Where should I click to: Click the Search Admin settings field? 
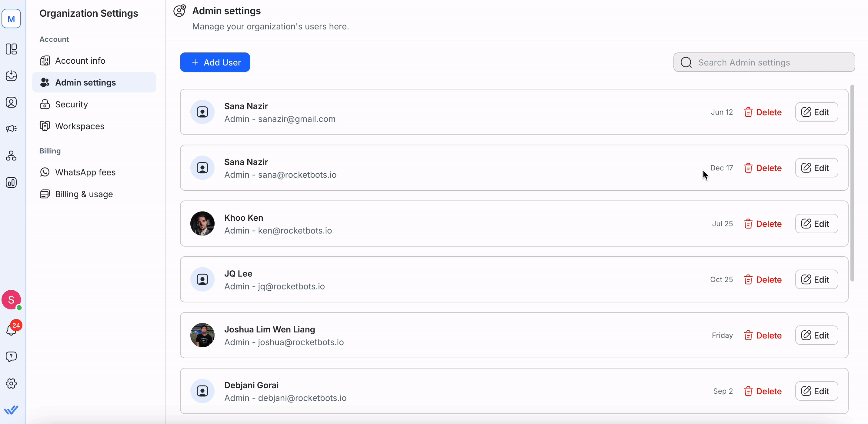pos(764,62)
